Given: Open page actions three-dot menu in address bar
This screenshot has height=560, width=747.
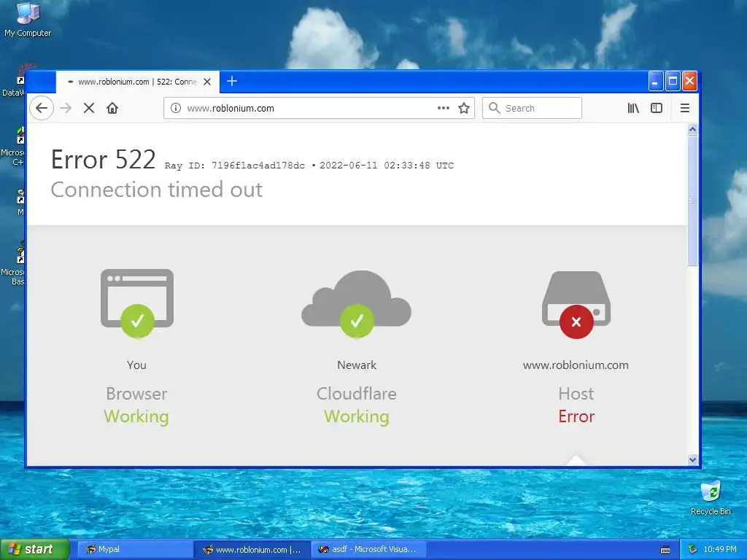Looking at the screenshot, I should coord(443,108).
